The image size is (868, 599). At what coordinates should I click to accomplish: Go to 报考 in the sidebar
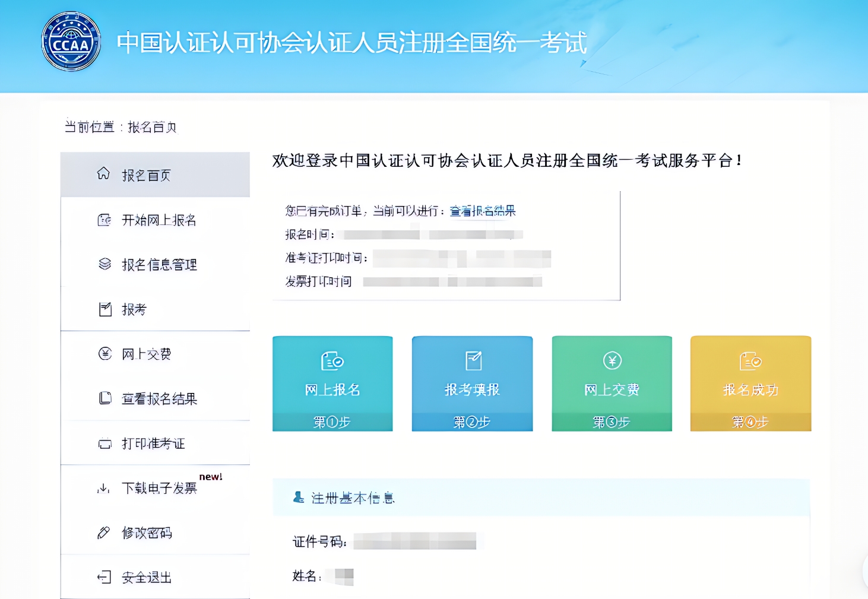tap(155, 309)
